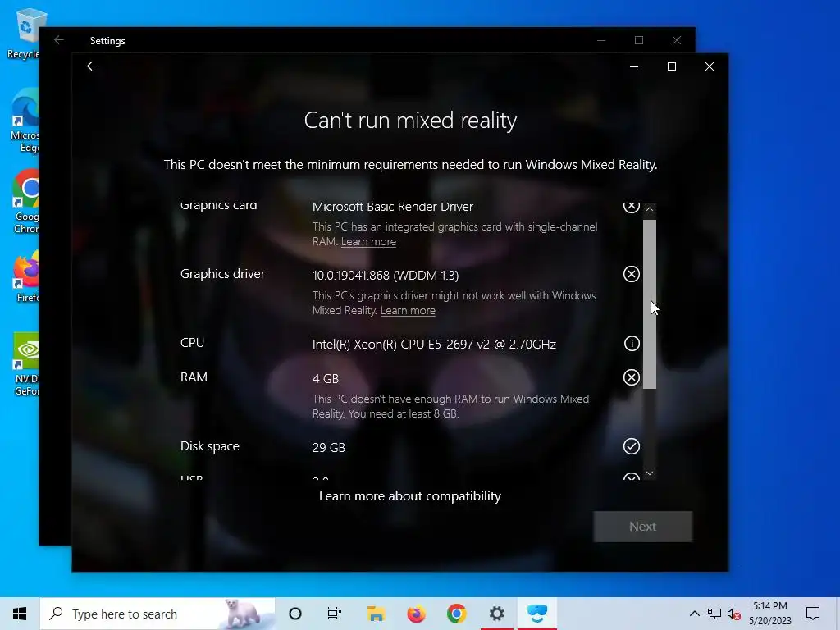Click the RAM failed status icon

coord(632,377)
